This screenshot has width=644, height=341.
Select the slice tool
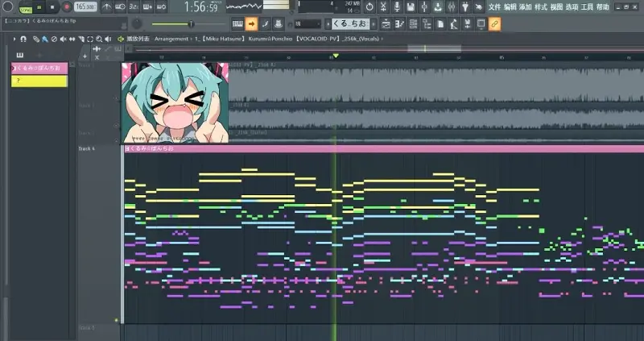click(81, 39)
